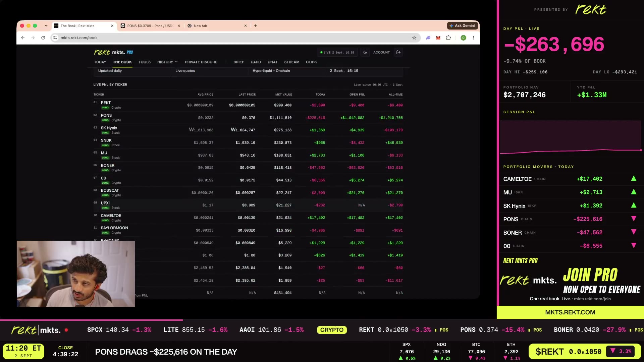Open the Chrome extensions puzzle icon

tap(448, 38)
